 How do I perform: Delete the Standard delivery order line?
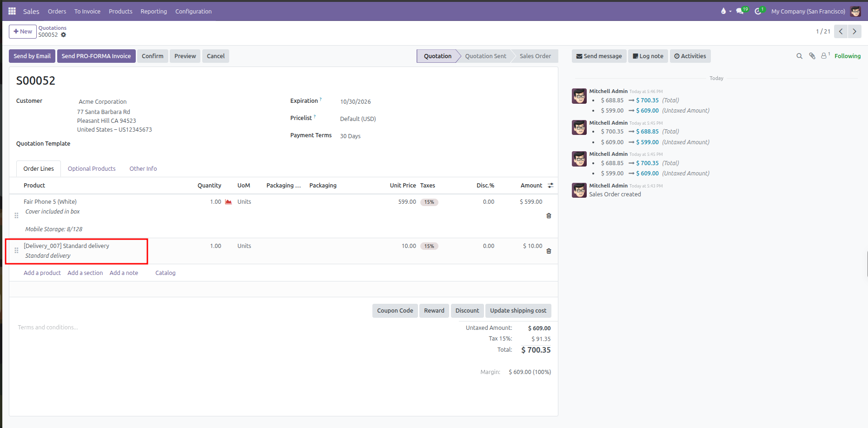(549, 251)
